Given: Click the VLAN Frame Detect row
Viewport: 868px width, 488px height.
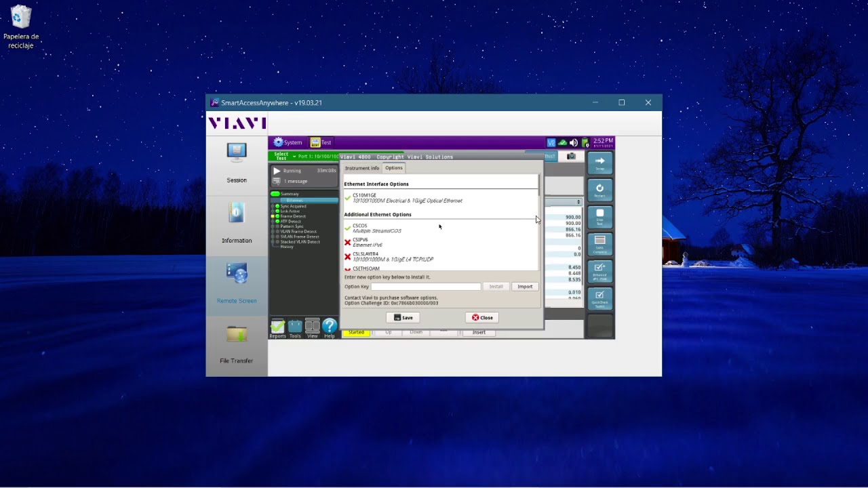Looking at the screenshot, I should click(x=298, y=231).
